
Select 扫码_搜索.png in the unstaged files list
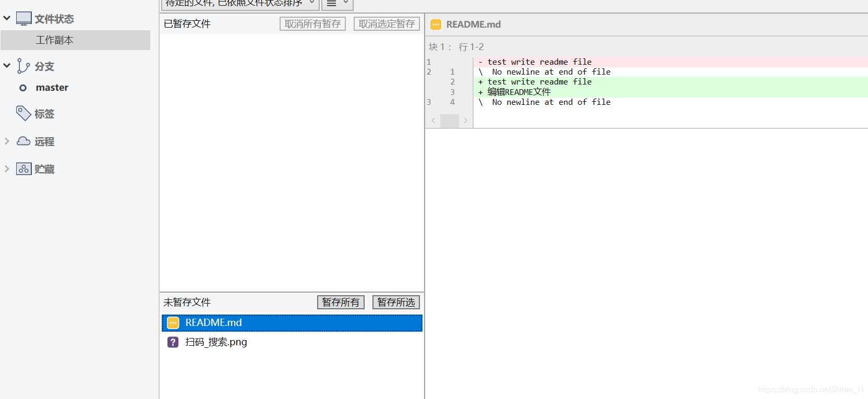292,342
